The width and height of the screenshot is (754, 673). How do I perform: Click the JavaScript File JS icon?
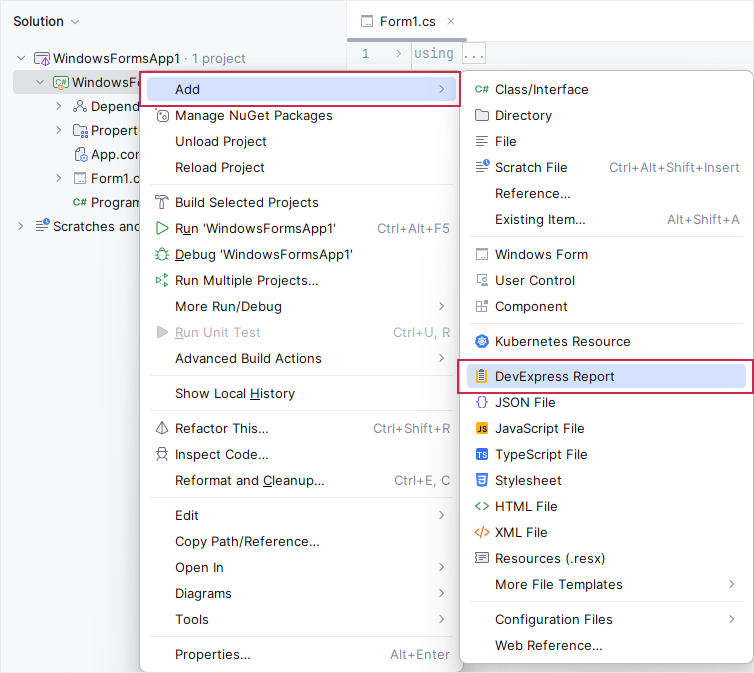click(x=481, y=428)
